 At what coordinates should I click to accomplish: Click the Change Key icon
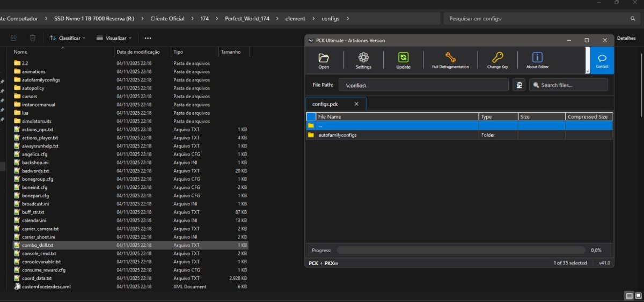click(x=497, y=60)
